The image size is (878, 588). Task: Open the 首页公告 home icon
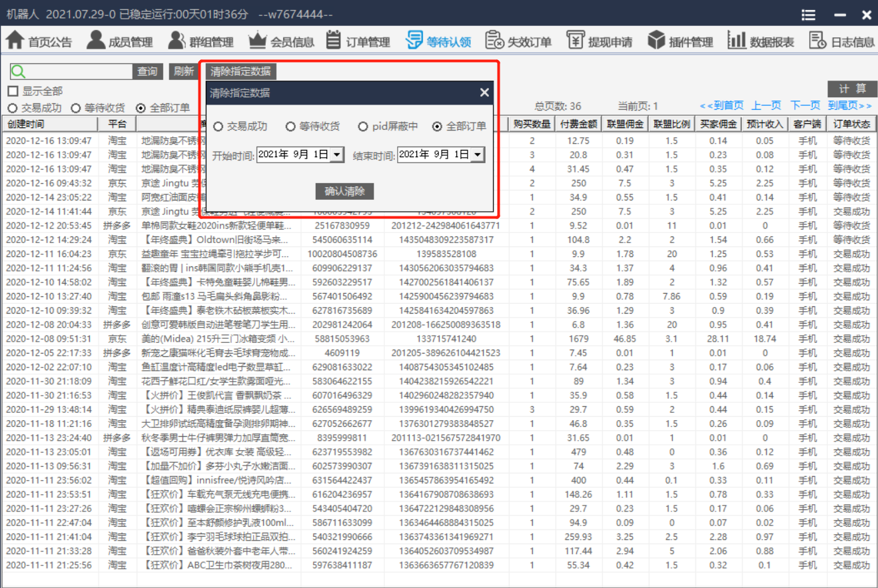coord(15,41)
